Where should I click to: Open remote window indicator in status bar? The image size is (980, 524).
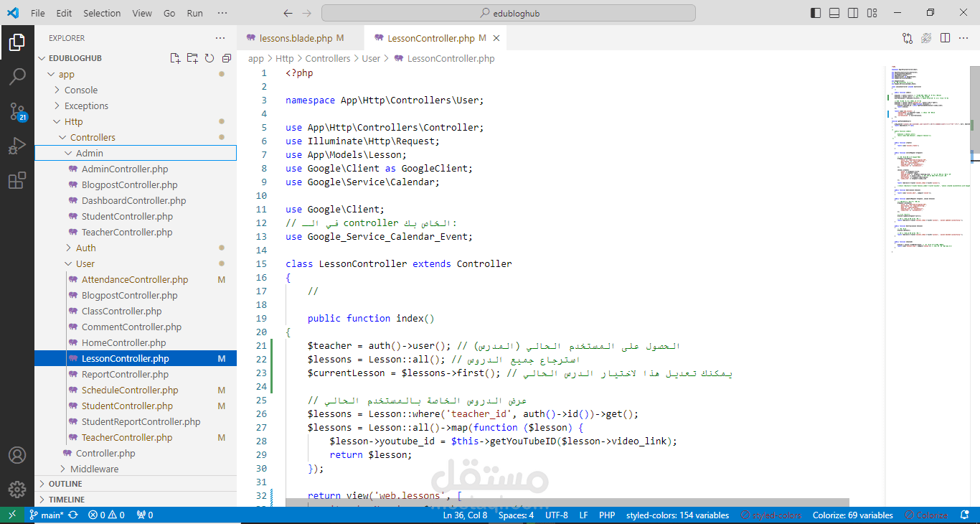[x=12, y=515]
